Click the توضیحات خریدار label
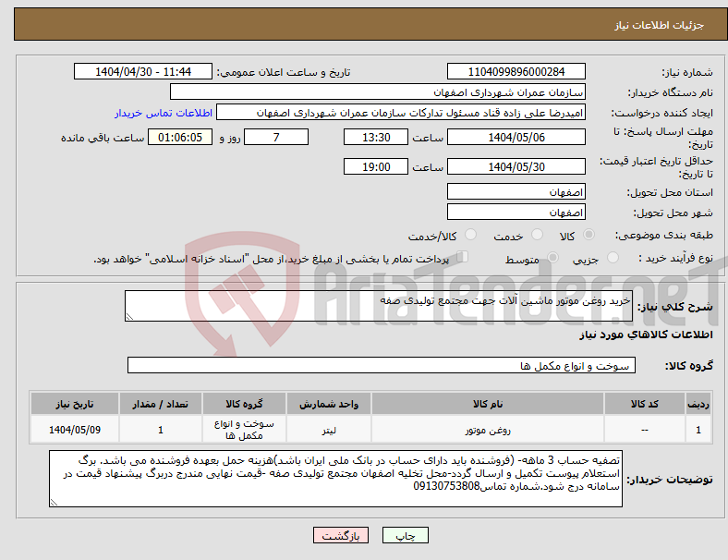Viewport: 728px width, 560px height. point(670,480)
